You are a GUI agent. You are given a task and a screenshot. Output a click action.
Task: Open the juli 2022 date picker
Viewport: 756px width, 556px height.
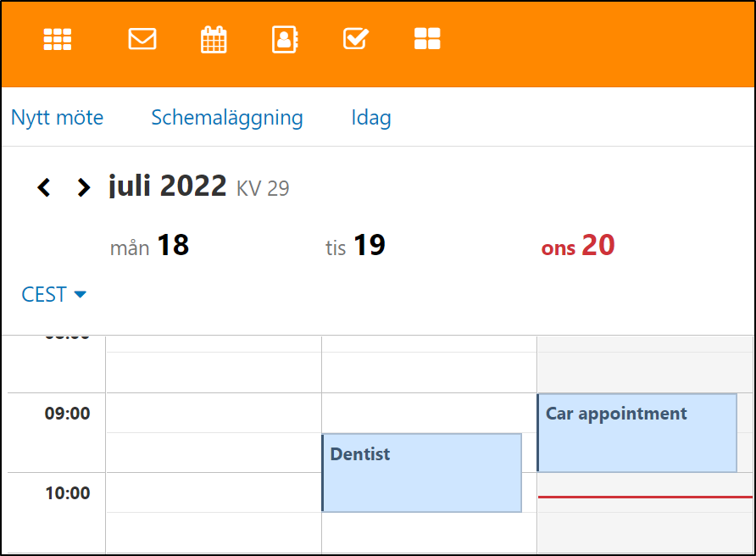tap(168, 186)
